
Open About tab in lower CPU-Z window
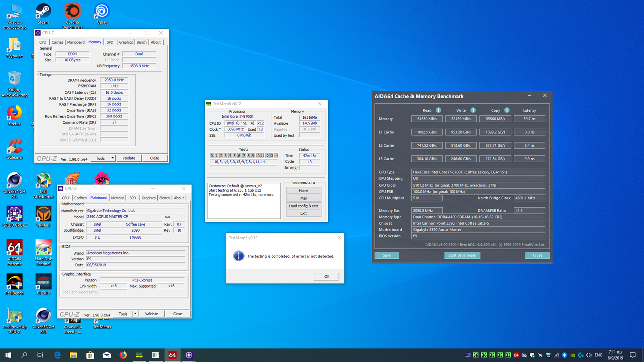point(179,198)
